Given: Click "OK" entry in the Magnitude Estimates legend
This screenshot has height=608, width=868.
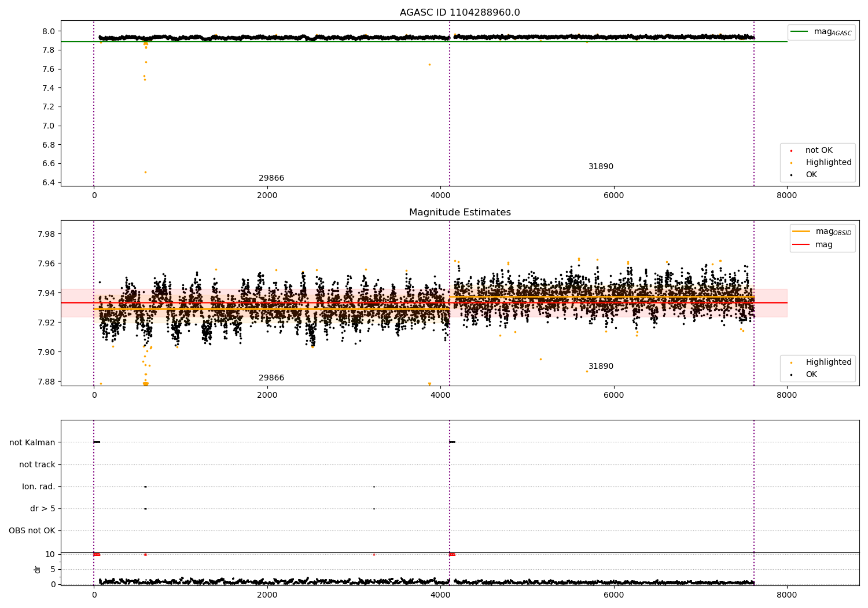Looking at the screenshot, I should coord(811,375).
